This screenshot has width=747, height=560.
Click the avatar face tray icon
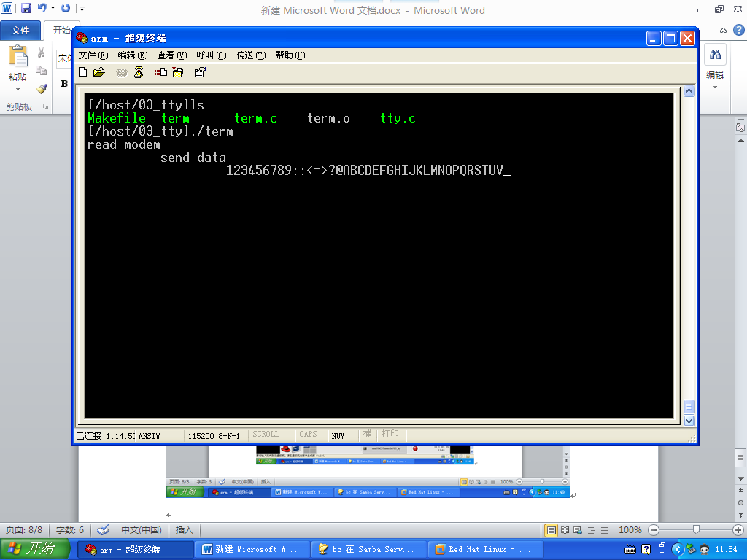(704, 549)
